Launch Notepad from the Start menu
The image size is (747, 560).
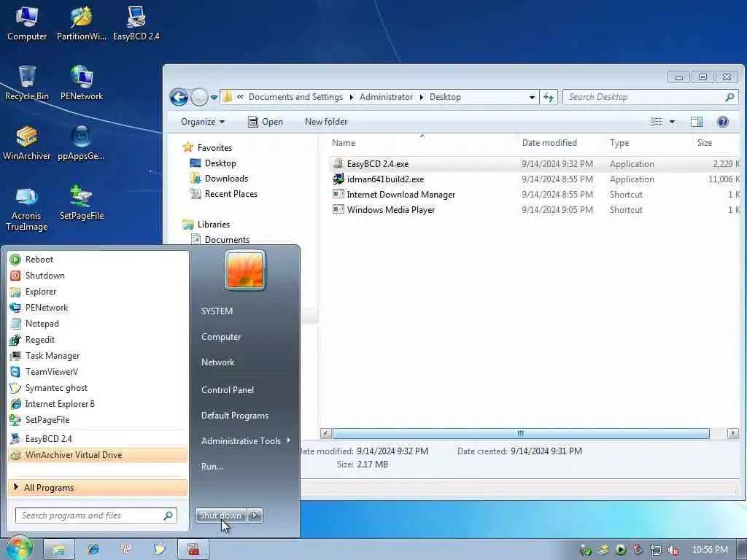(98, 324)
